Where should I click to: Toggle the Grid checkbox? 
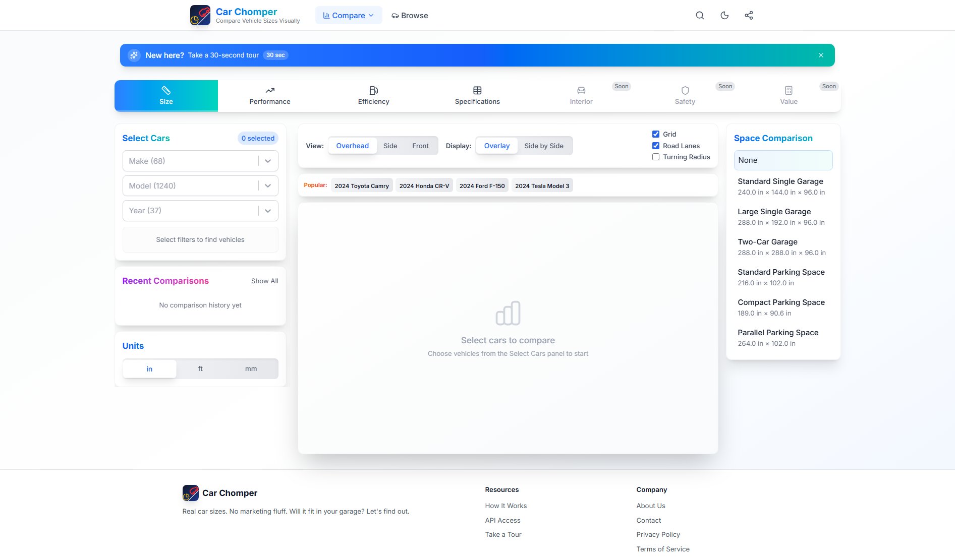click(x=656, y=134)
